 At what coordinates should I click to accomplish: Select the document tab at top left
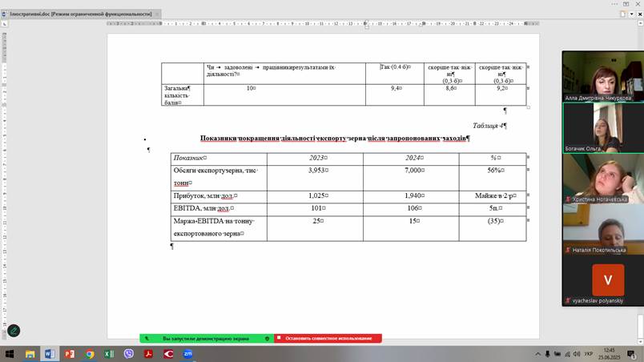[80, 14]
